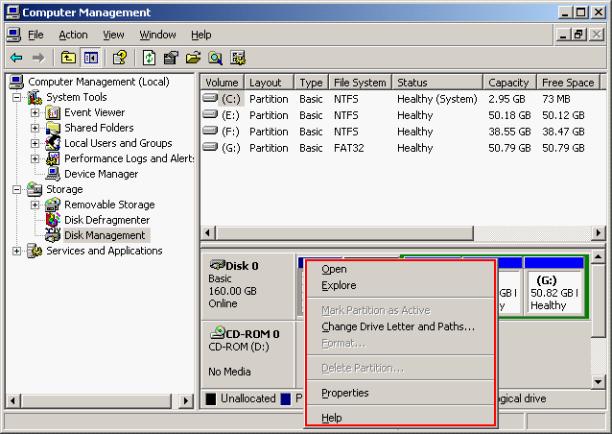The image size is (612, 434).
Task: Click Help in the context menu
Action: [x=400, y=418]
